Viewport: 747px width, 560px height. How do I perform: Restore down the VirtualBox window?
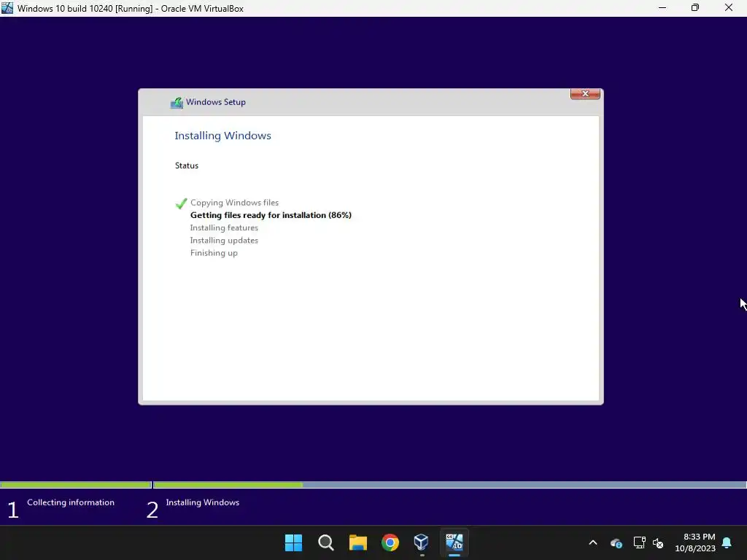(695, 8)
